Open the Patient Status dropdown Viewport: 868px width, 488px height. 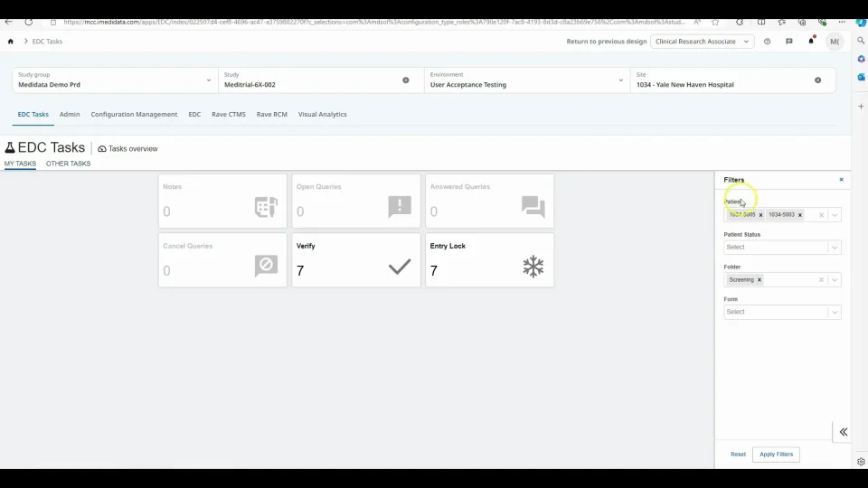point(782,248)
